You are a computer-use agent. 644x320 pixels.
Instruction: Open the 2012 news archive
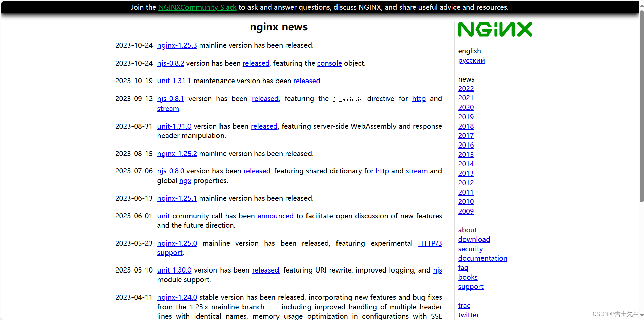(466, 183)
